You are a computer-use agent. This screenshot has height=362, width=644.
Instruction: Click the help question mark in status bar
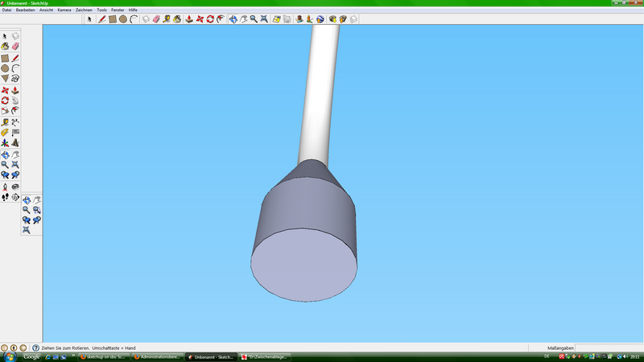click(35, 348)
